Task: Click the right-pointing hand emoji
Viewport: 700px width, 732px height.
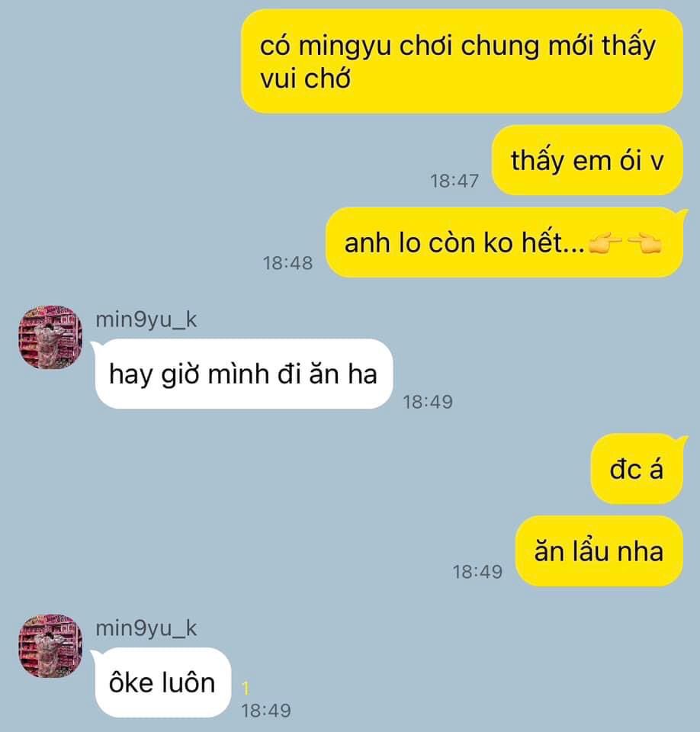Action: [x=604, y=242]
